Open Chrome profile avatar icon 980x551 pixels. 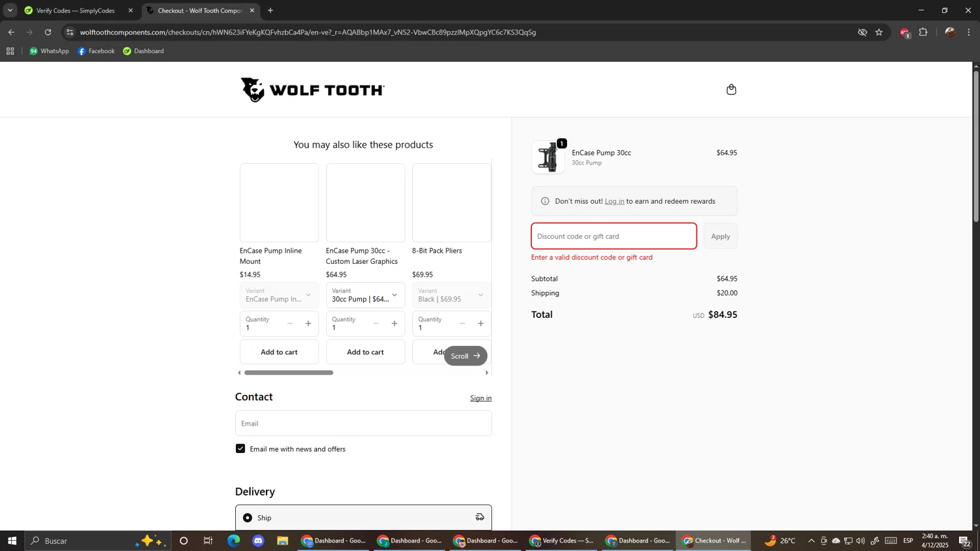point(950,32)
